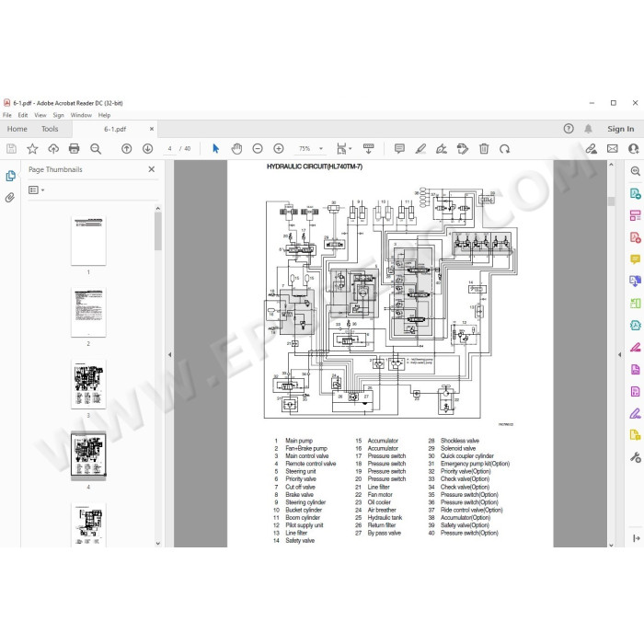Open the Help question mark icon
Viewport: 644px width, 644px height.
pyautogui.click(x=569, y=129)
